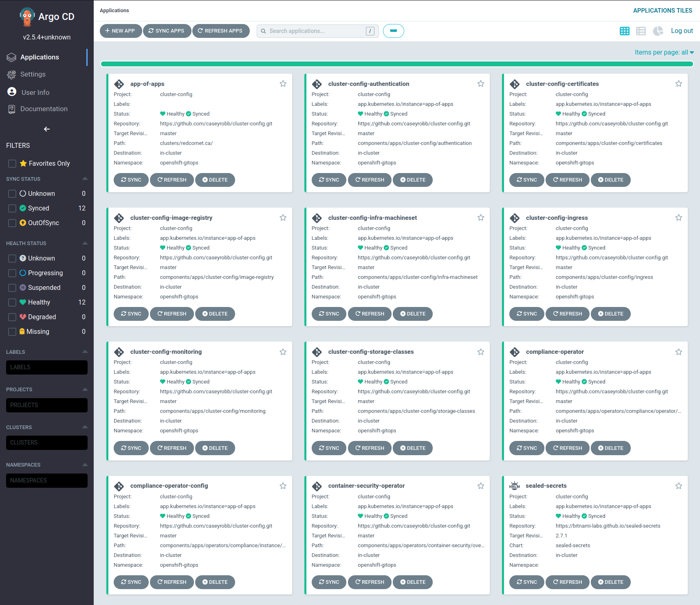Collapse the Namespaces filter section
This screenshot has height=605, width=700.
[x=85, y=465]
